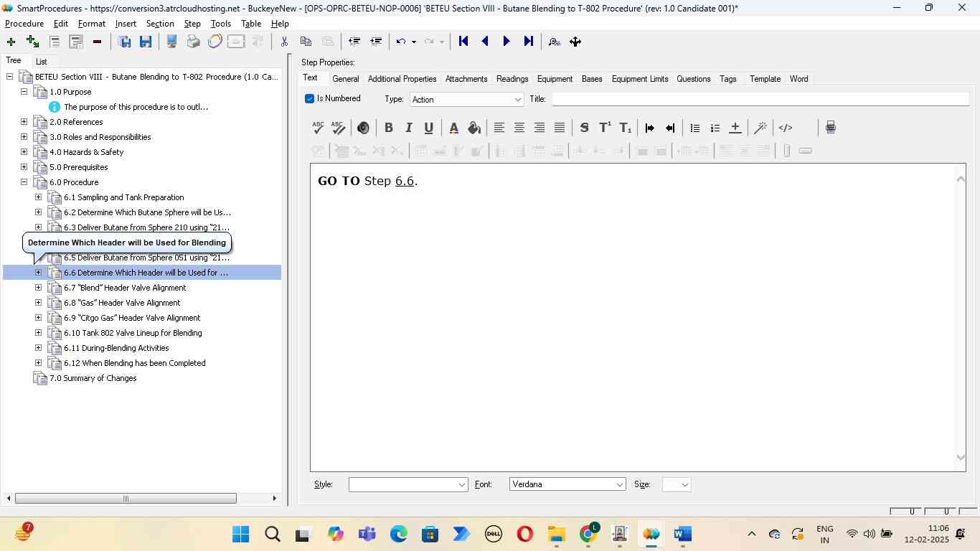Open the Procedure menu
The image size is (980, 551).
pos(24,24)
